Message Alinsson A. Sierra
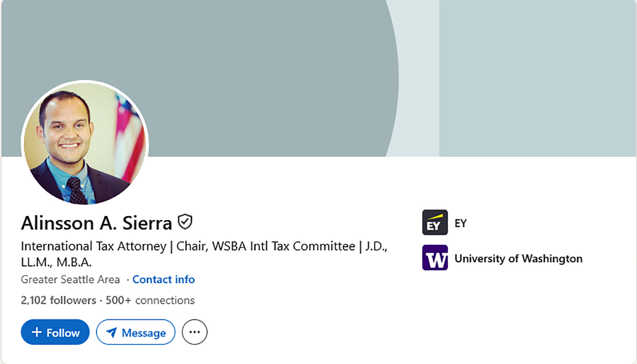Image resolution: width=637 pixels, height=364 pixels. coord(136,333)
